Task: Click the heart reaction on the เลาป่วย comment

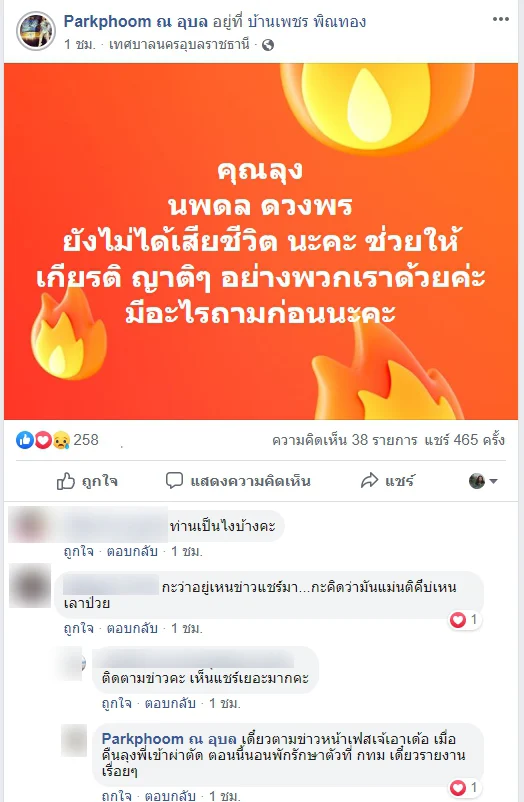Action: pos(457,620)
